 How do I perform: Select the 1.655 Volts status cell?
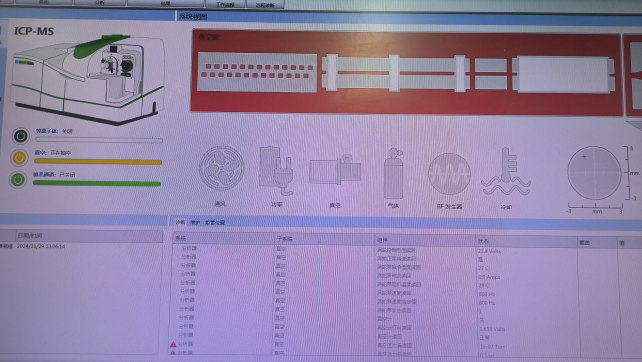(492, 329)
